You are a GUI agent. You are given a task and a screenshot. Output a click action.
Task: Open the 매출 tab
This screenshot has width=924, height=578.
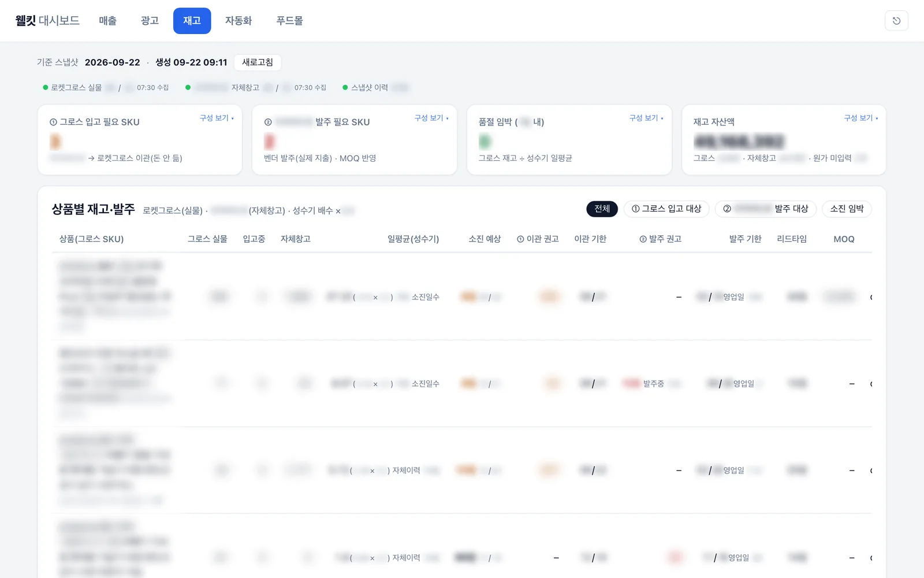[107, 21]
